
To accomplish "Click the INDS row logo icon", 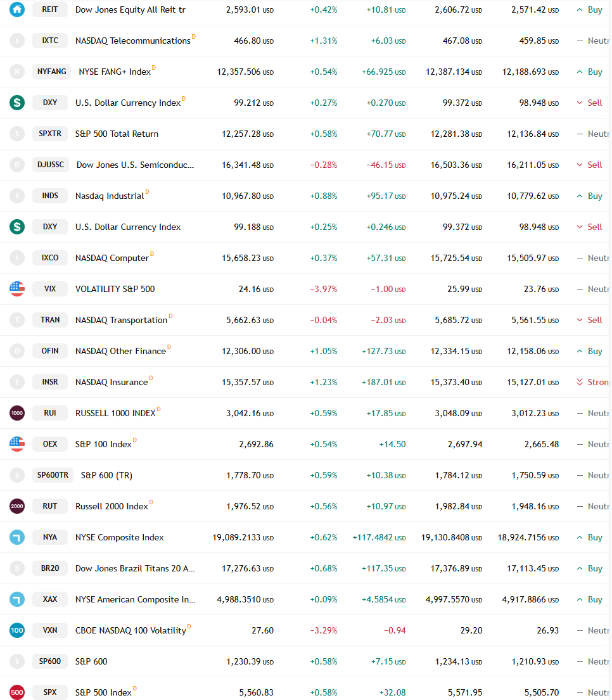I will (x=17, y=196).
